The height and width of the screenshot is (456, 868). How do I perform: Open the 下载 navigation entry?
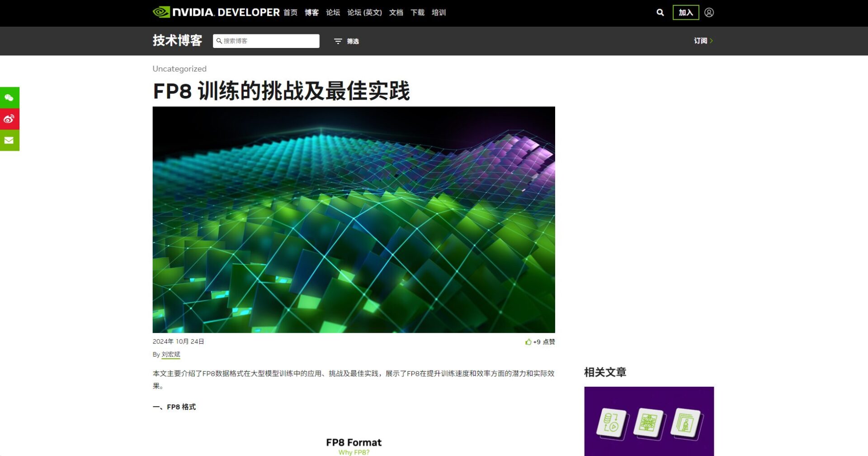tap(417, 13)
